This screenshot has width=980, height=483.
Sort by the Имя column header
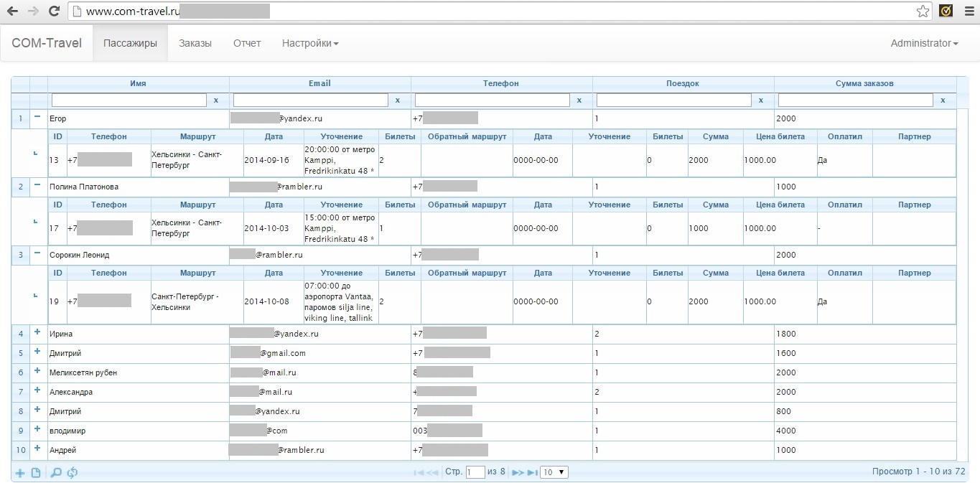[x=139, y=83]
